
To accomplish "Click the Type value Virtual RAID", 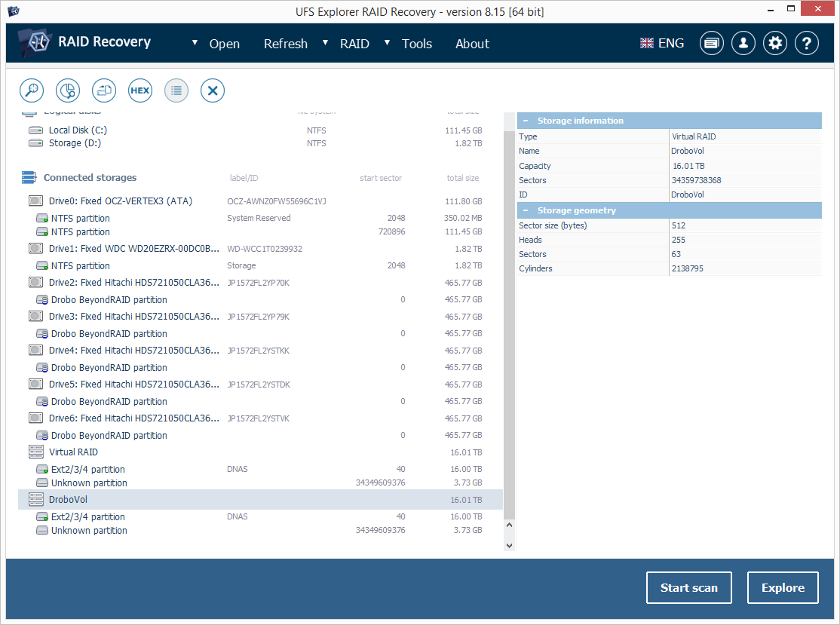I will (x=694, y=136).
